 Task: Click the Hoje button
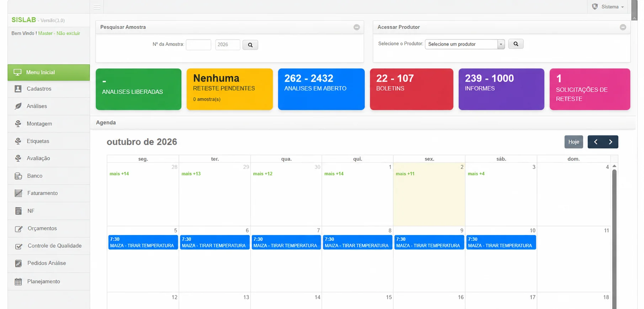(x=574, y=142)
